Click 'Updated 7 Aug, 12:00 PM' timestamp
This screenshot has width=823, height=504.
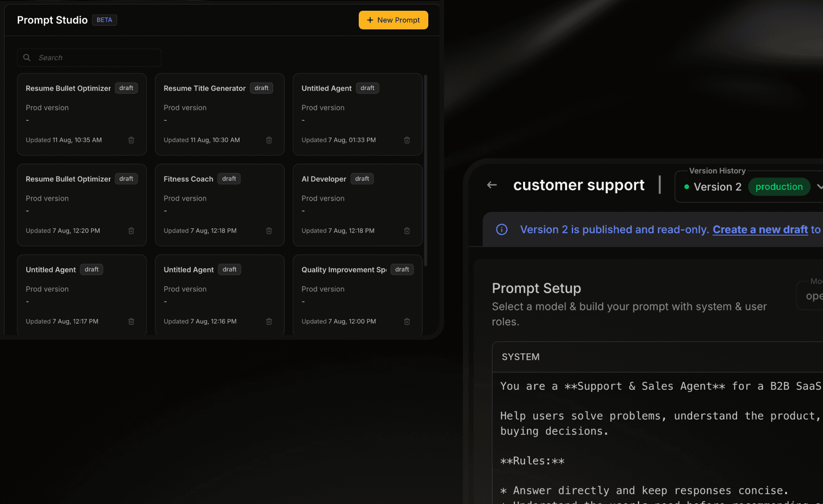coord(339,322)
